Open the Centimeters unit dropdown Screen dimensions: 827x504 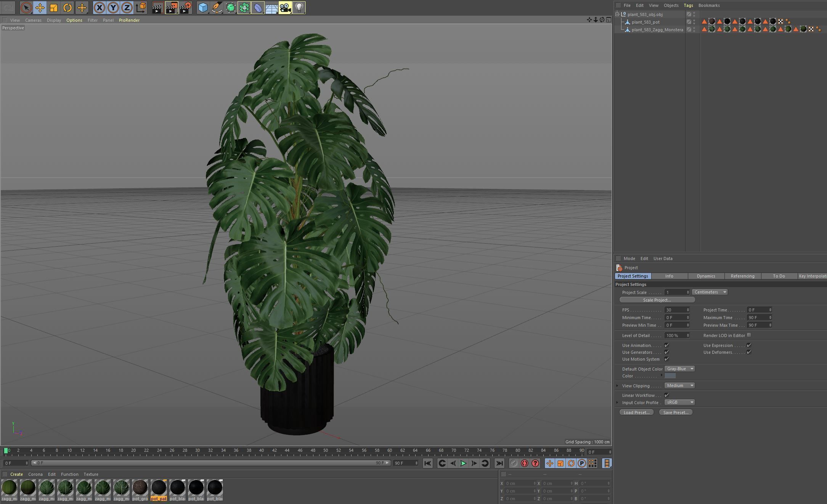click(710, 292)
